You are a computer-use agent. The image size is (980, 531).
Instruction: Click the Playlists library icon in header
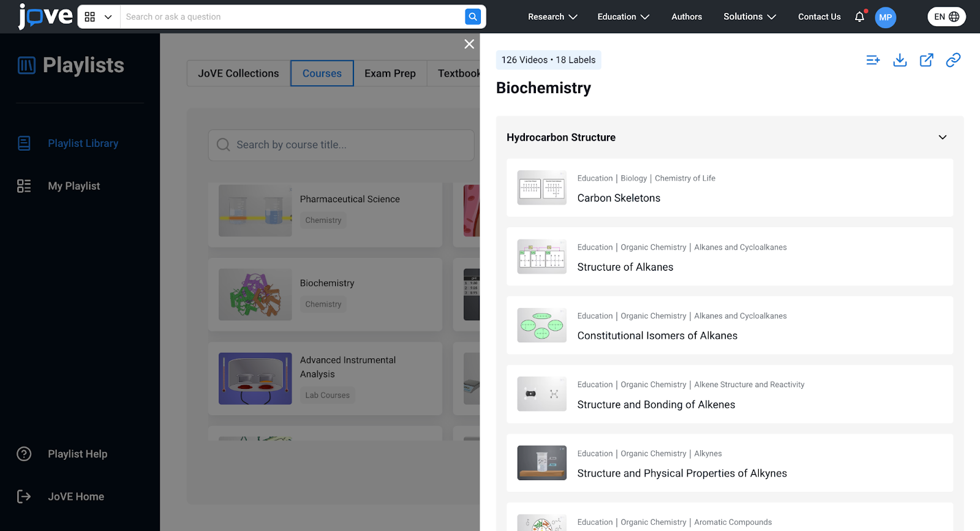pyautogui.click(x=26, y=65)
